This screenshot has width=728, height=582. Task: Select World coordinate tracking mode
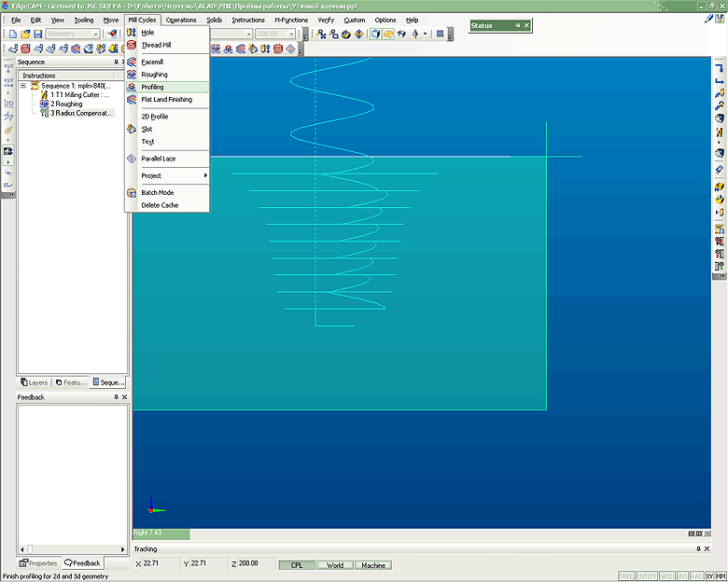pos(335,565)
